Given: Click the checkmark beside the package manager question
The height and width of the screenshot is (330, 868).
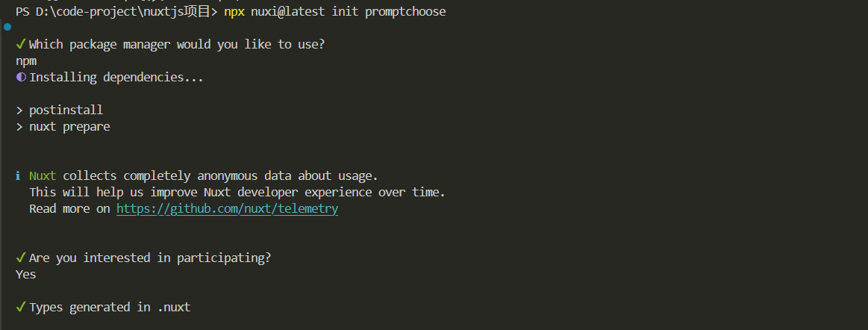Looking at the screenshot, I should pos(21,45).
